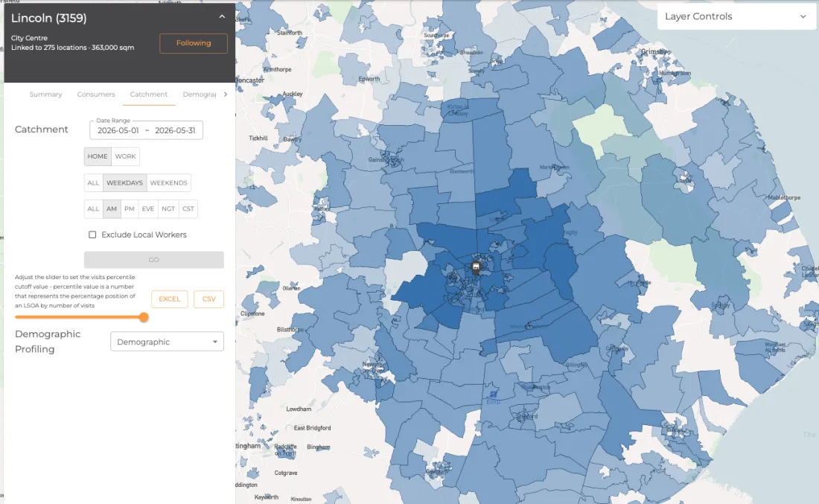
Task: Choose the WEEKDAYS option
Action: click(125, 183)
